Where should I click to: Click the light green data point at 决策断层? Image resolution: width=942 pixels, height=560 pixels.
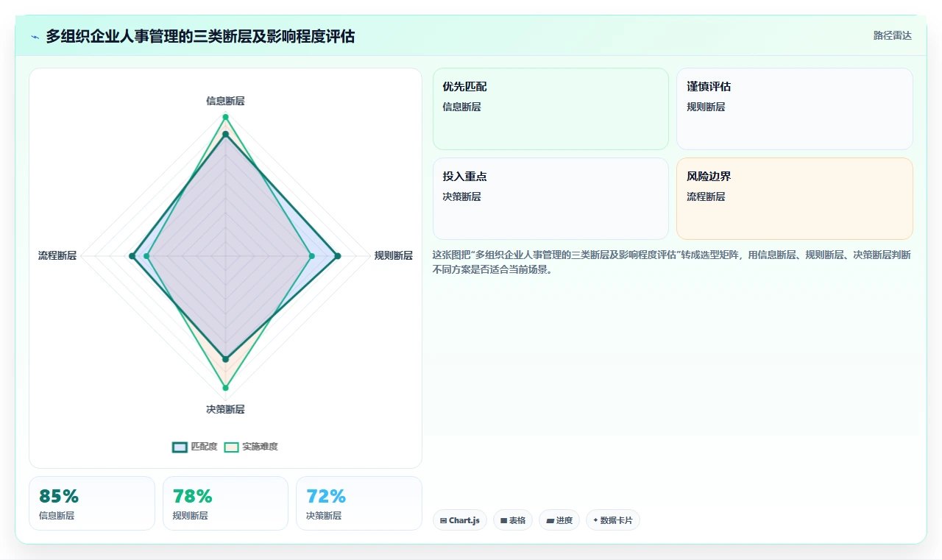(x=225, y=388)
